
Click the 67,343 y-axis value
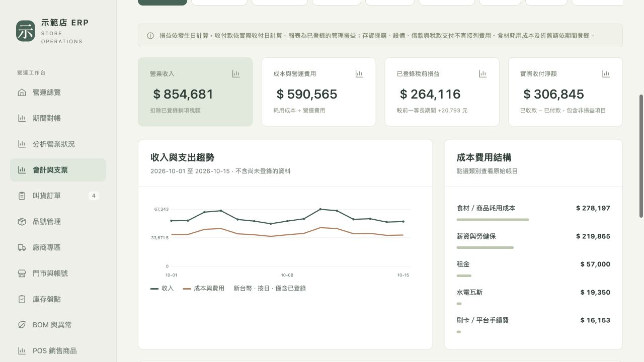click(x=161, y=209)
